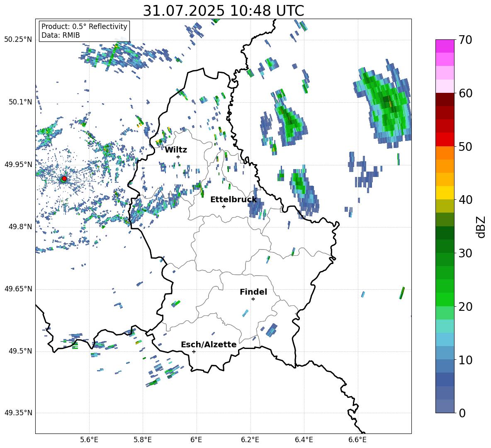Click the Findel station cross marker
Screen dimensions: 491x448
[253, 299]
